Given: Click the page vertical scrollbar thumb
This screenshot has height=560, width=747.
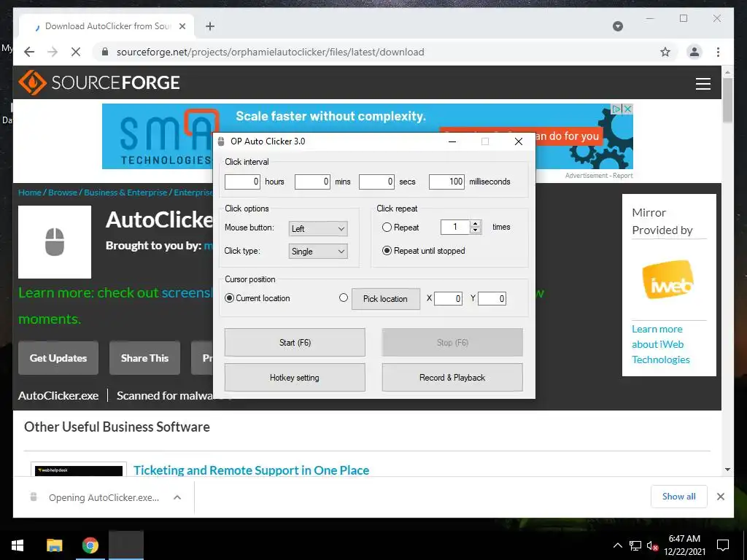Looking at the screenshot, I should 727,100.
